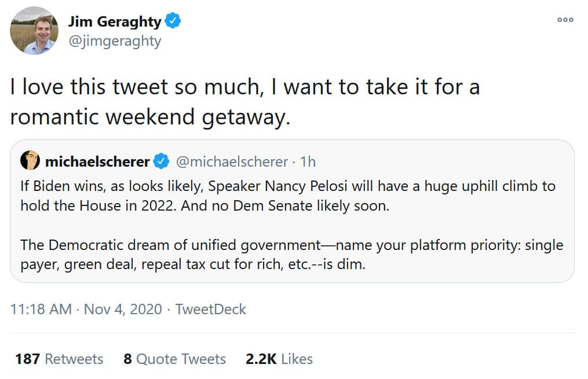Open Jim Geraghty's profile photo
Image resolution: width=588 pixels, height=379 pixels.
click(x=33, y=31)
